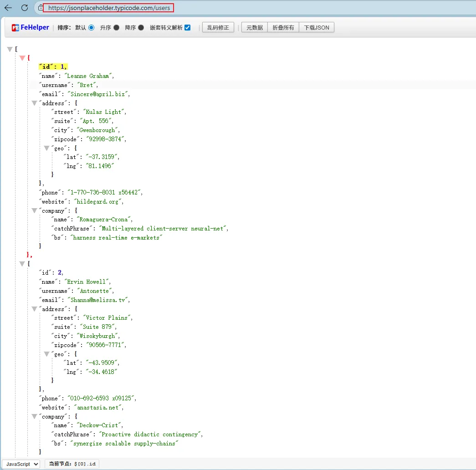Click the suite value "Suite 879"
476x470 pixels.
(x=97, y=327)
